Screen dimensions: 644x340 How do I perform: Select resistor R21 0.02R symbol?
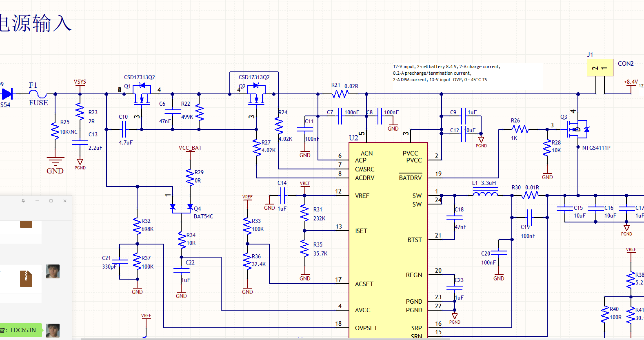pyautogui.click(x=340, y=94)
